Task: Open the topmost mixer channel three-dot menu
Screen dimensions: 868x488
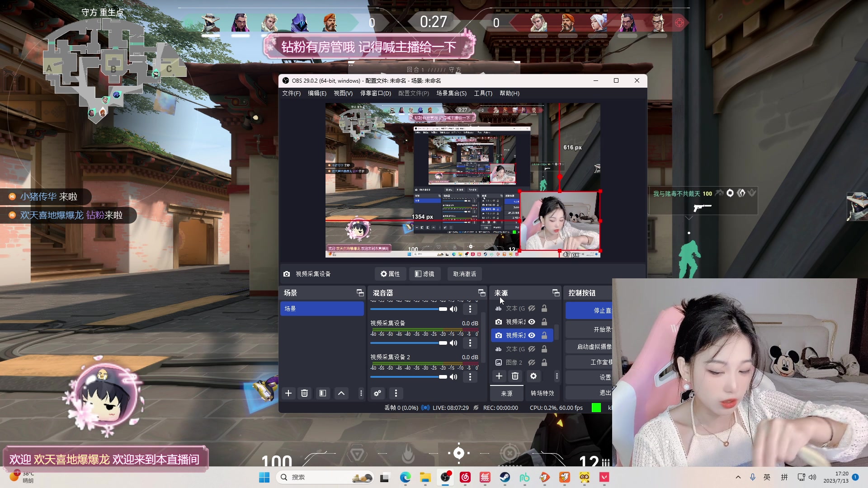Action: pyautogui.click(x=470, y=309)
